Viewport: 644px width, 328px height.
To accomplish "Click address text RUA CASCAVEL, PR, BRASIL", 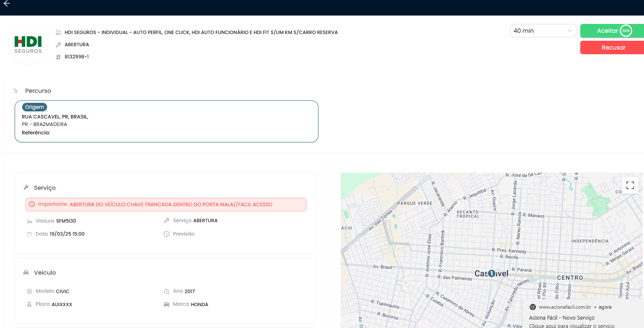I will tap(55, 117).
